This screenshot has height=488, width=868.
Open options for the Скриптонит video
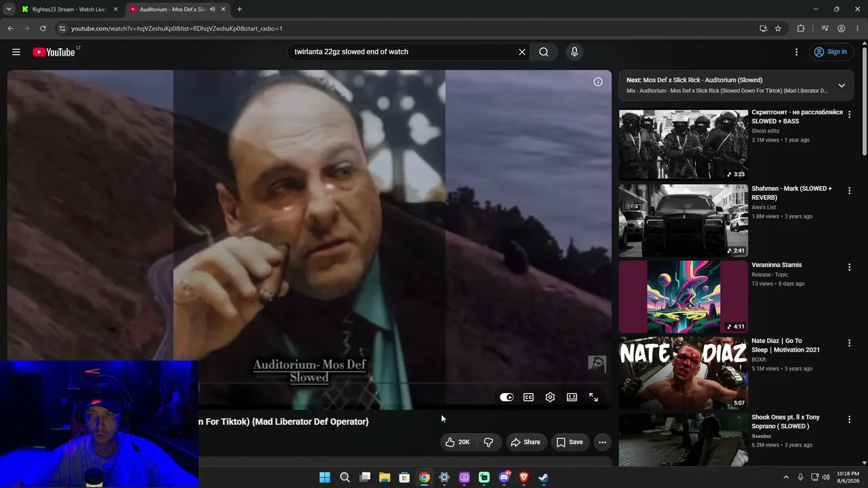(x=849, y=115)
